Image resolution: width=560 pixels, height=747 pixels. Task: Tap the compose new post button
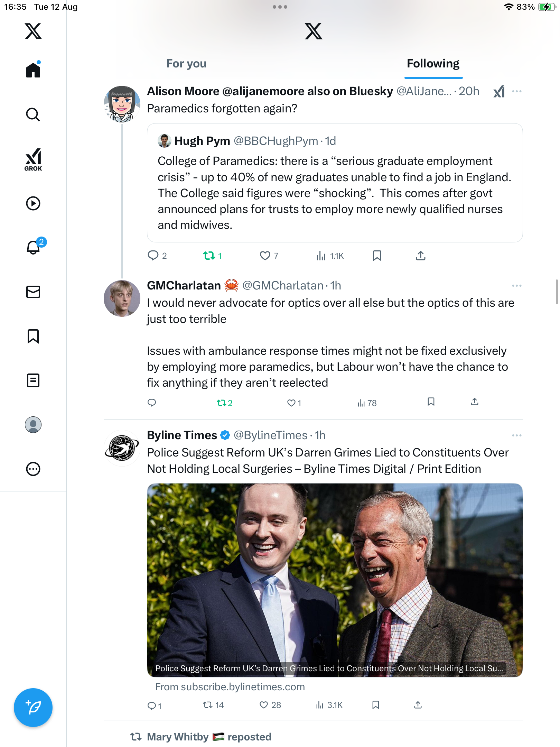[x=33, y=708]
